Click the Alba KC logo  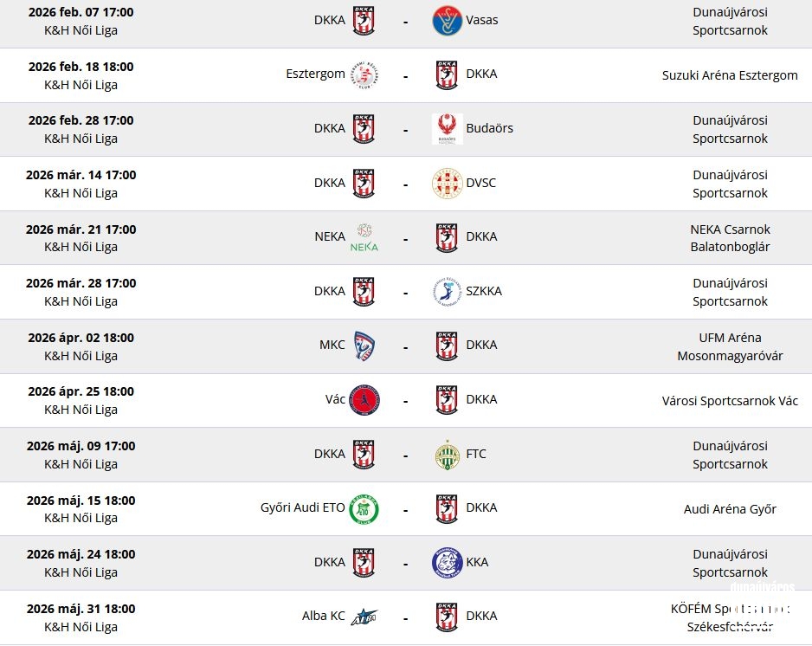point(364,617)
